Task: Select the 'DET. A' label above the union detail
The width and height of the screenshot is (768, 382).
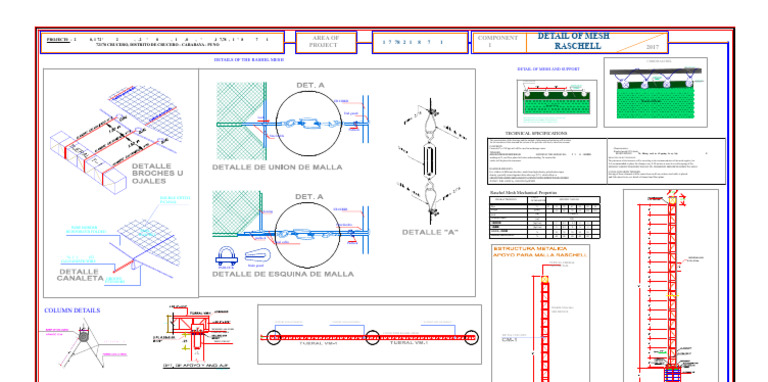Action: [x=310, y=85]
